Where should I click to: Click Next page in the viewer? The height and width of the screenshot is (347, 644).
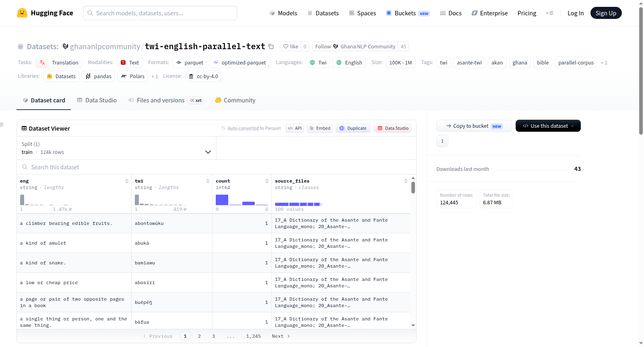(x=281, y=336)
